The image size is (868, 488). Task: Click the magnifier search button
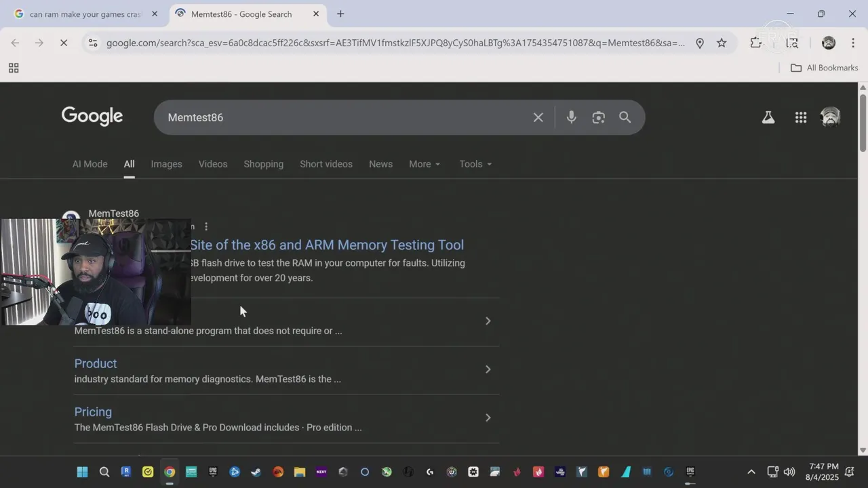[625, 117]
